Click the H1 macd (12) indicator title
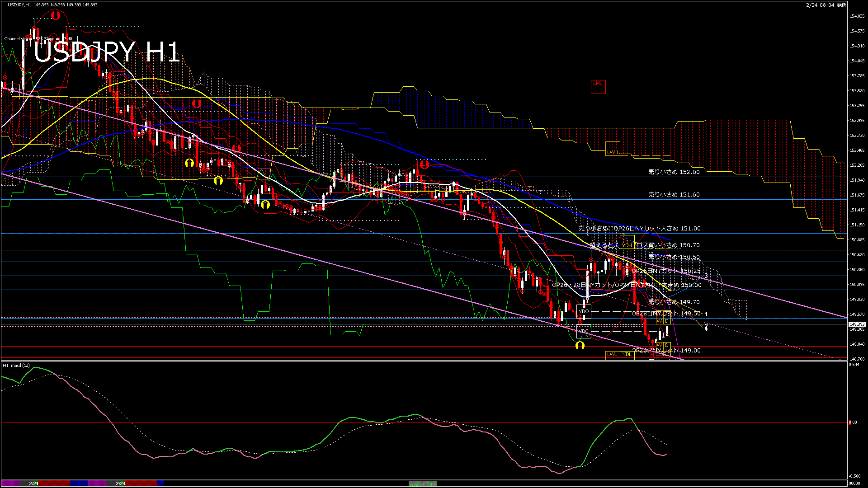 click(17, 365)
